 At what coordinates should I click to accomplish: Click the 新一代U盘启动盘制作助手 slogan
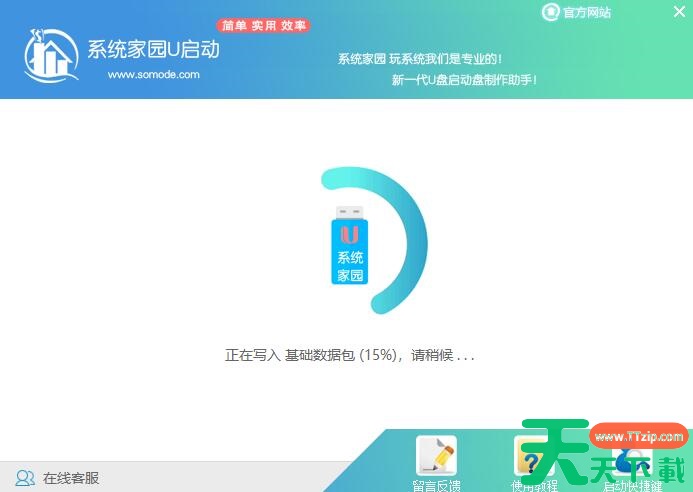pyautogui.click(x=464, y=80)
